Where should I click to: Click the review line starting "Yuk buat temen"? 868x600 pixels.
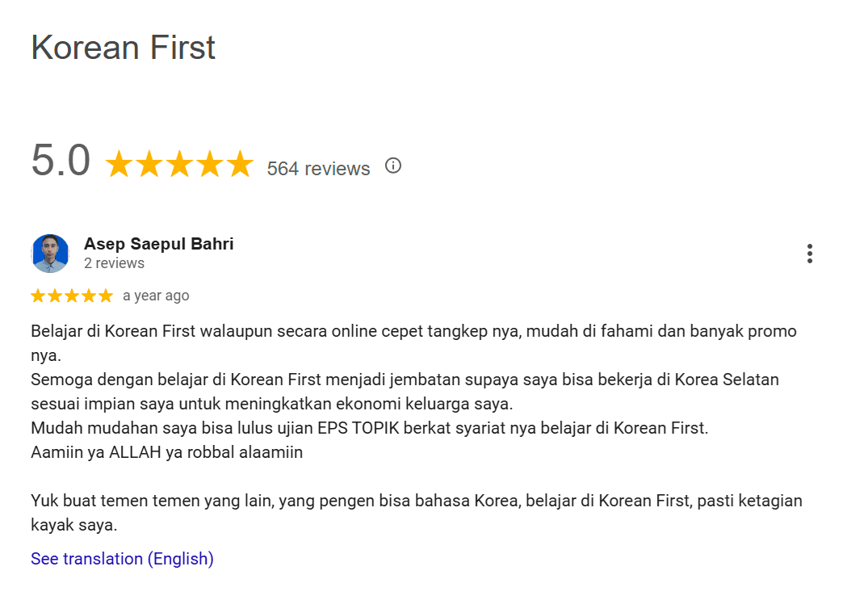point(416,501)
